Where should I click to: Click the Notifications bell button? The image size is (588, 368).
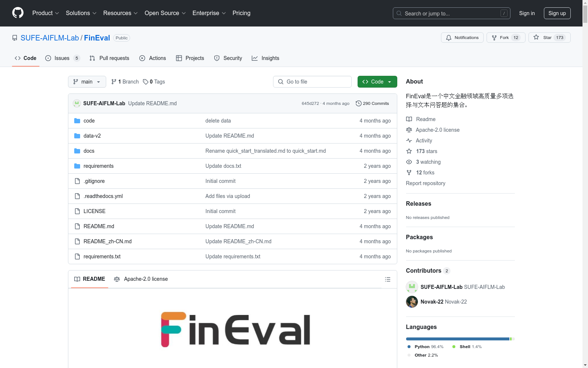coord(462,38)
